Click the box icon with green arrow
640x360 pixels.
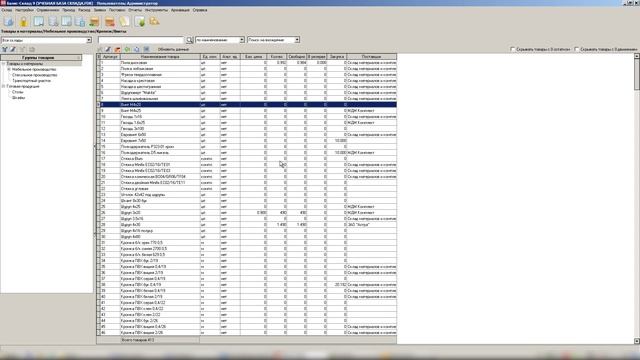pyautogui.click(x=95, y=22)
